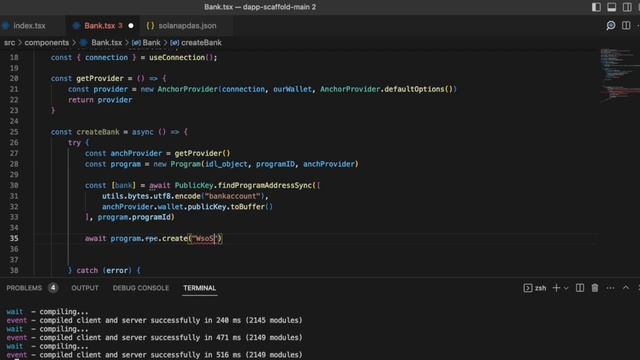Click 'findProgramAddressSync' on line 30

[x=265, y=185]
